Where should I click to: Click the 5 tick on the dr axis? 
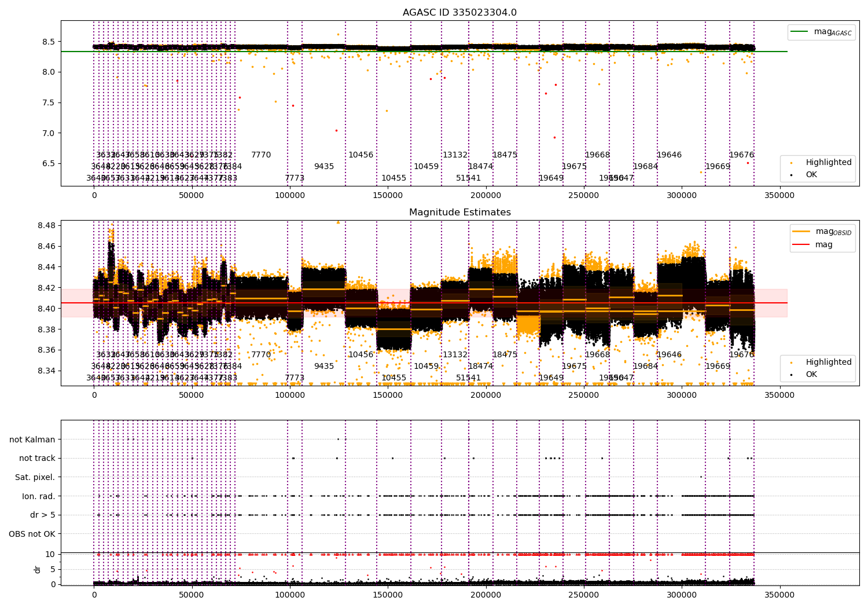[53, 569]
